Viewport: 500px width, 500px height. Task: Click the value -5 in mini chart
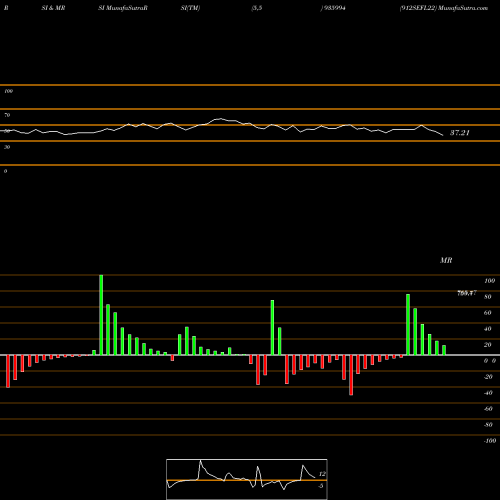pos(321,486)
